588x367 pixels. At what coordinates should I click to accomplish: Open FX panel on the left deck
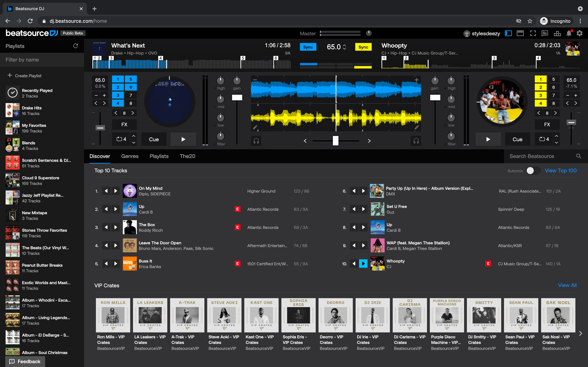click(124, 124)
